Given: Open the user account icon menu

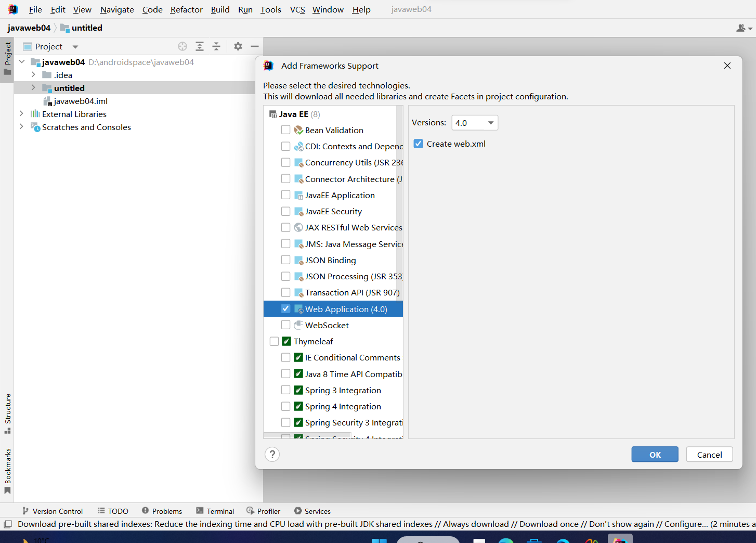Looking at the screenshot, I should click(745, 28).
